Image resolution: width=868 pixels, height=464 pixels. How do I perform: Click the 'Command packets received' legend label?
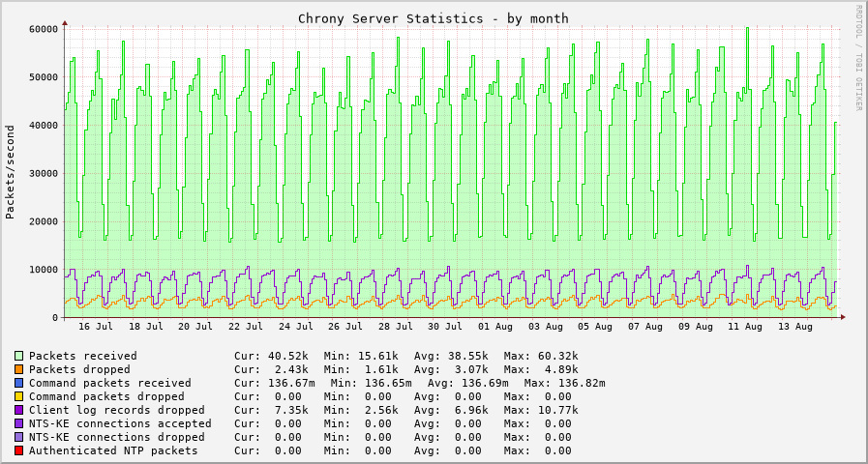pyautogui.click(x=110, y=383)
